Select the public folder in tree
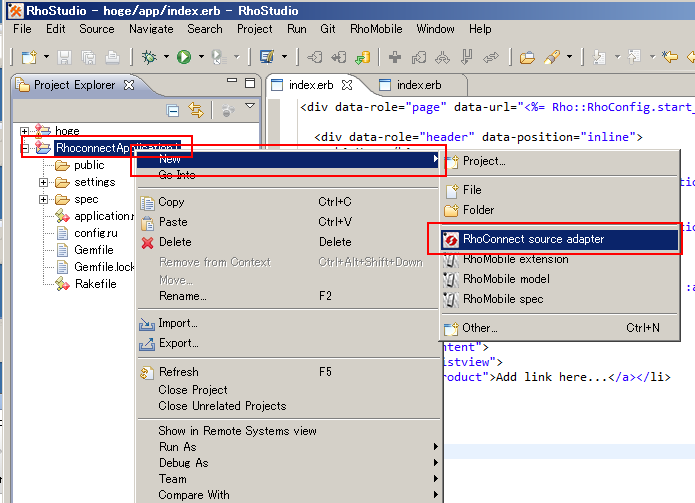 tap(89, 165)
